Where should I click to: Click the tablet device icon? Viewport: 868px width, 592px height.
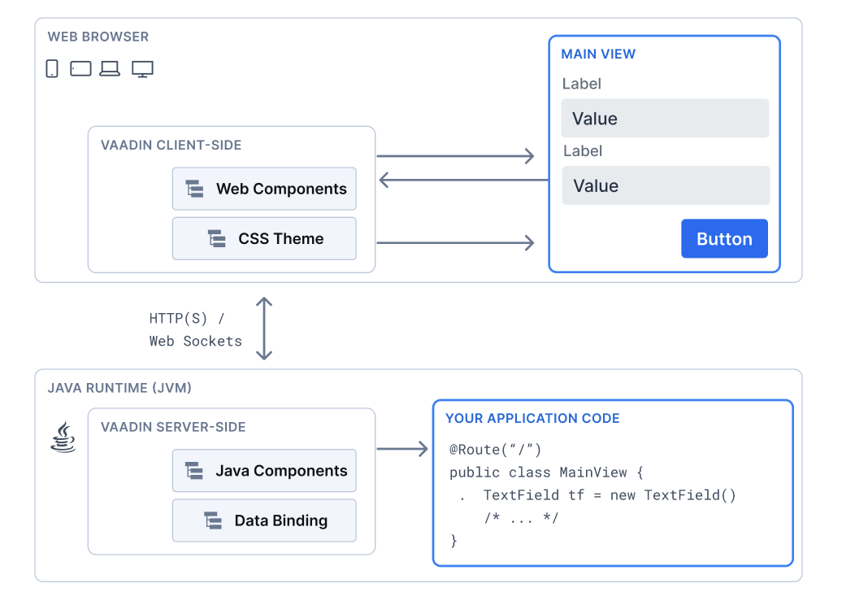(x=80, y=68)
